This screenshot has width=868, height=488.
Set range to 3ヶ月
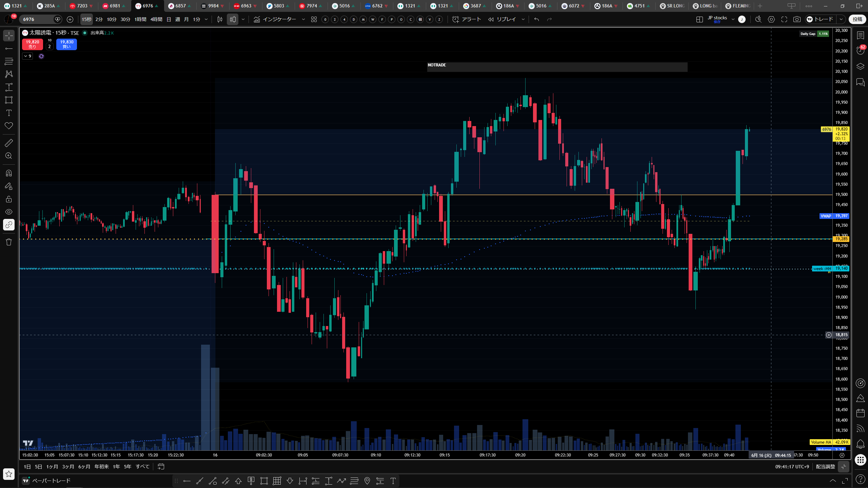coord(68,467)
